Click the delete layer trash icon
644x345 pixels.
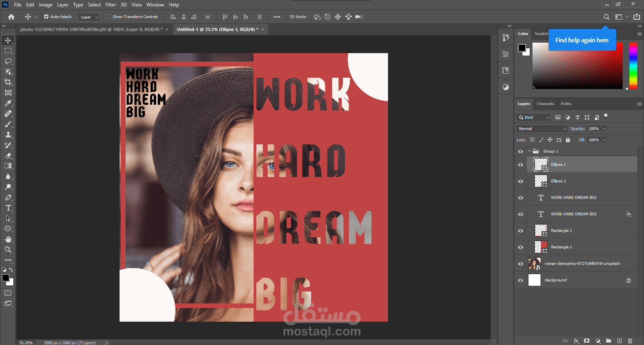click(630, 341)
